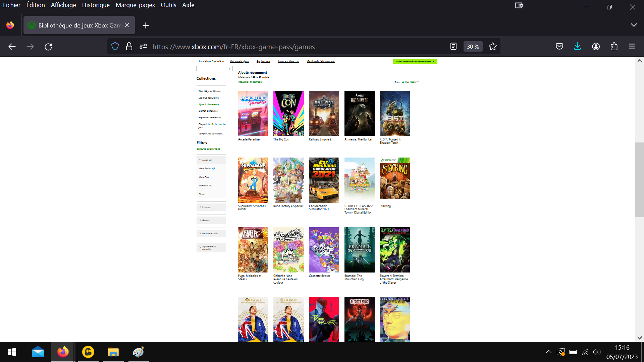This screenshot has height=362, width=644.
Task: Click the page vertical scrollbar thumb
Action: click(x=639, y=180)
